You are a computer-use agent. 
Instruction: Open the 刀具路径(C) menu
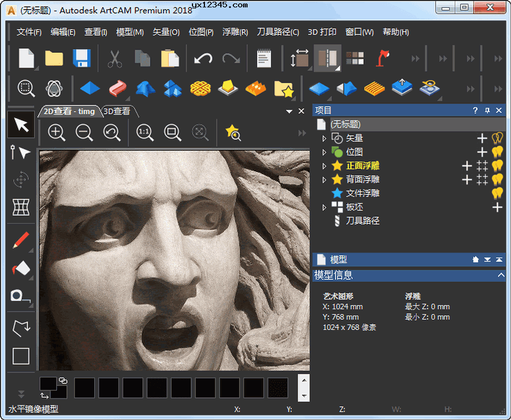click(x=278, y=32)
